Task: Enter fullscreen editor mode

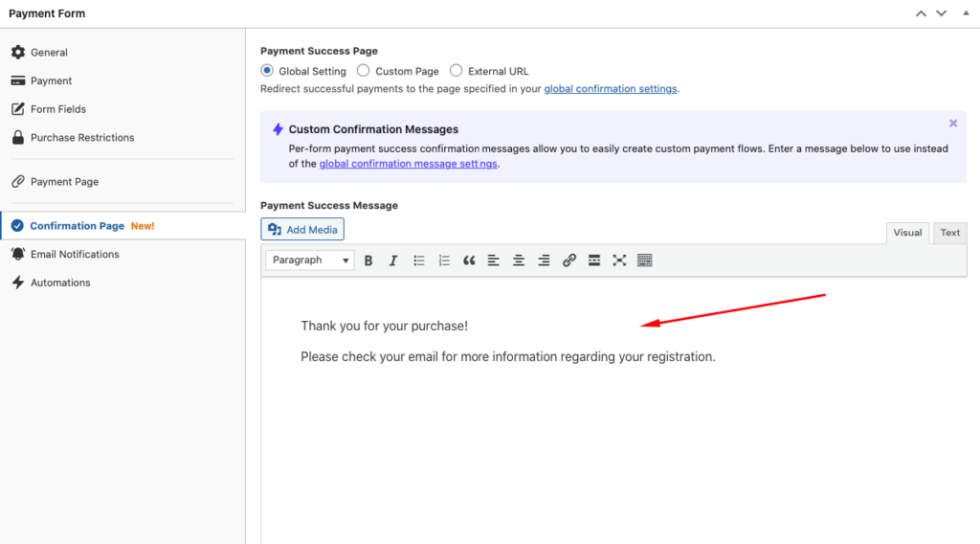Action: tap(619, 261)
